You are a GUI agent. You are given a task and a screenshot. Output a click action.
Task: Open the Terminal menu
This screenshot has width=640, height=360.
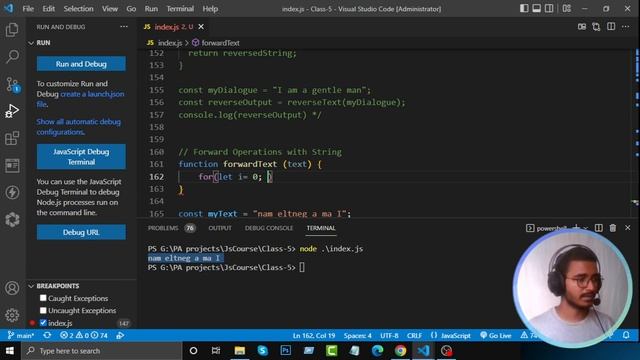(180, 9)
